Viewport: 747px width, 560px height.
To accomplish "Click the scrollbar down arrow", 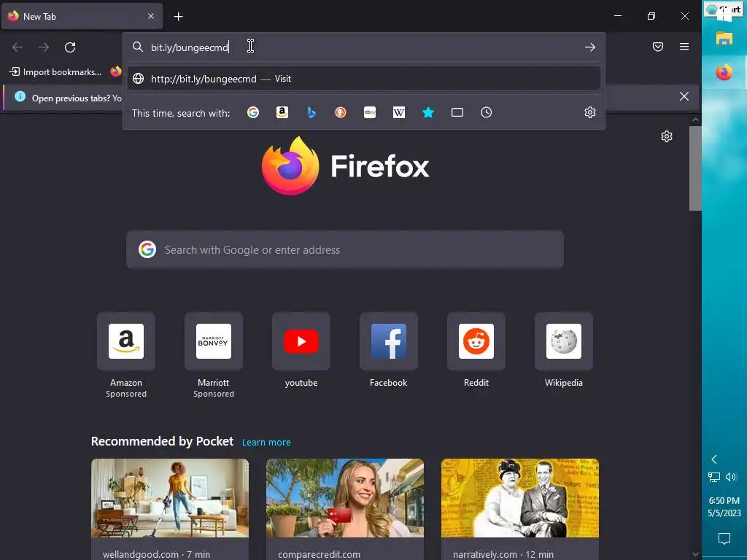I will 695,554.
